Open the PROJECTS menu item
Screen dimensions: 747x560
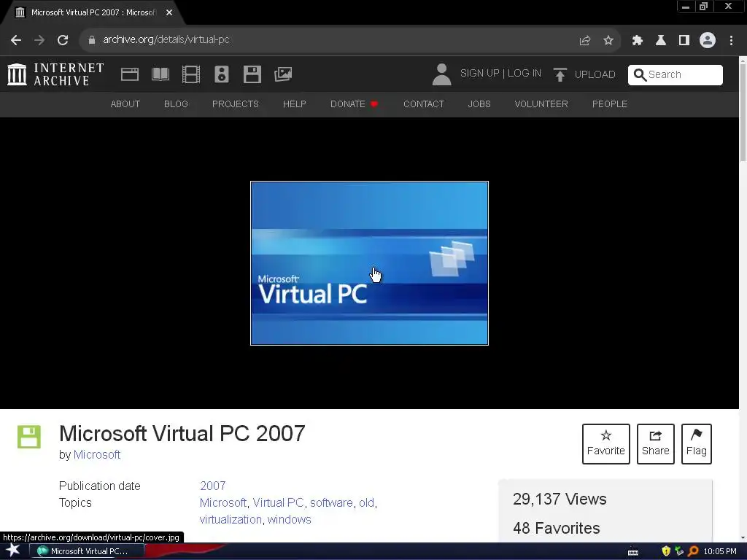[236, 104]
